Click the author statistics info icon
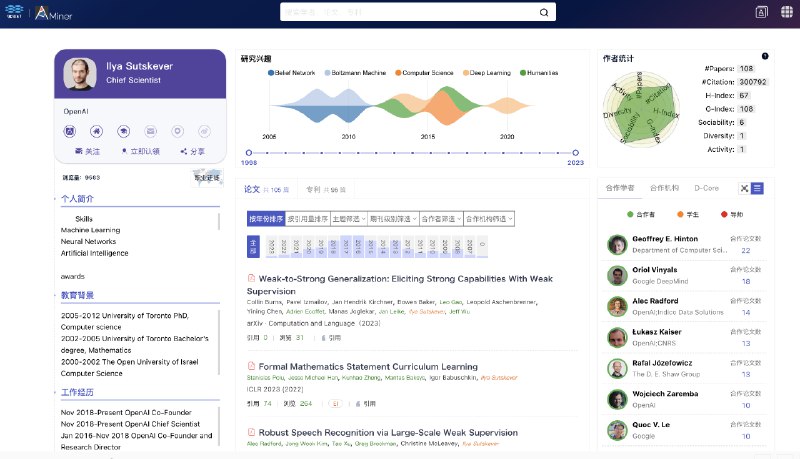Screen dimensions: 800x459 (x=765, y=56)
